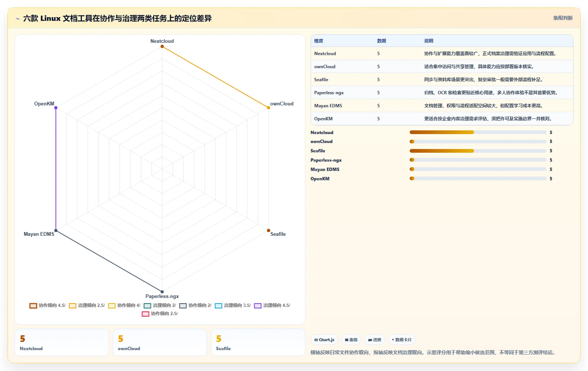Open the ownCloud summary card
Image resolution: width=588 pixels, height=371 pixels.
[x=160, y=342]
